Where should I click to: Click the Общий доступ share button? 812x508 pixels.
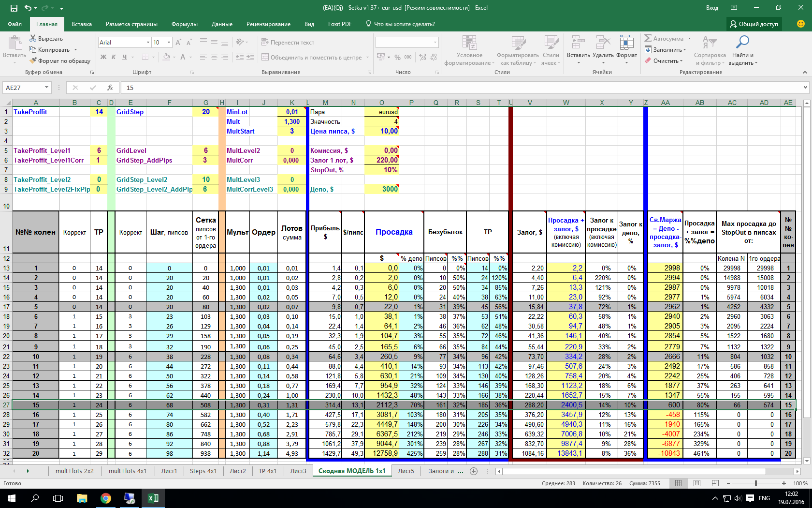pyautogui.click(x=754, y=24)
